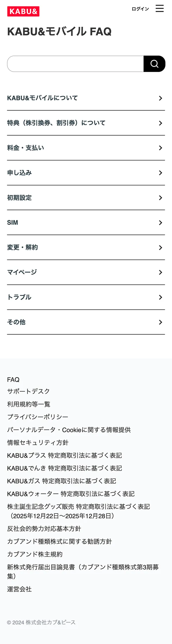Screen dimensions: 172x644
Task: Open the マイページ FAQ category
Action: (x=22, y=272)
